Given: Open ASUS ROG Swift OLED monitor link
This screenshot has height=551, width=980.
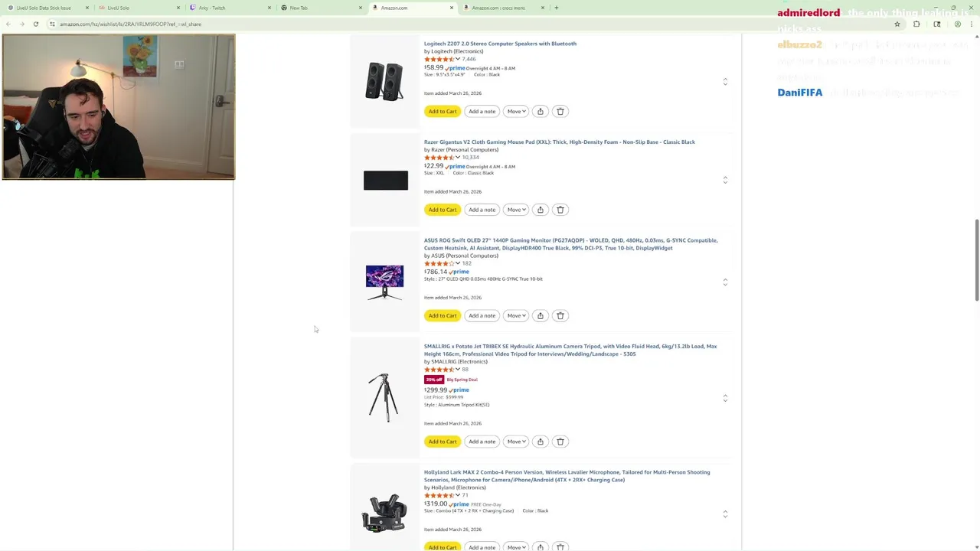Looking at the screenshot, I should point(570,244).
